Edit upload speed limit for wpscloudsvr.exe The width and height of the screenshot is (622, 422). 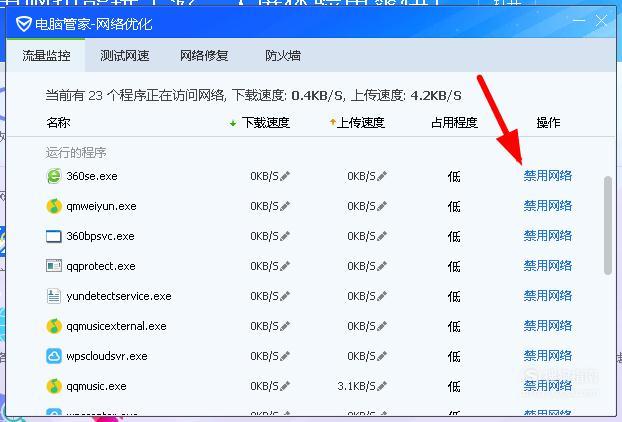click(x=382, y=356)
